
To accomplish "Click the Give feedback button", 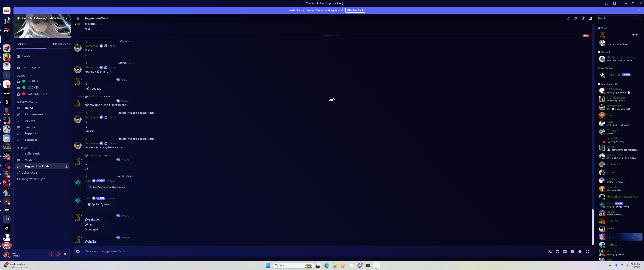I will (x=355, y=10).
